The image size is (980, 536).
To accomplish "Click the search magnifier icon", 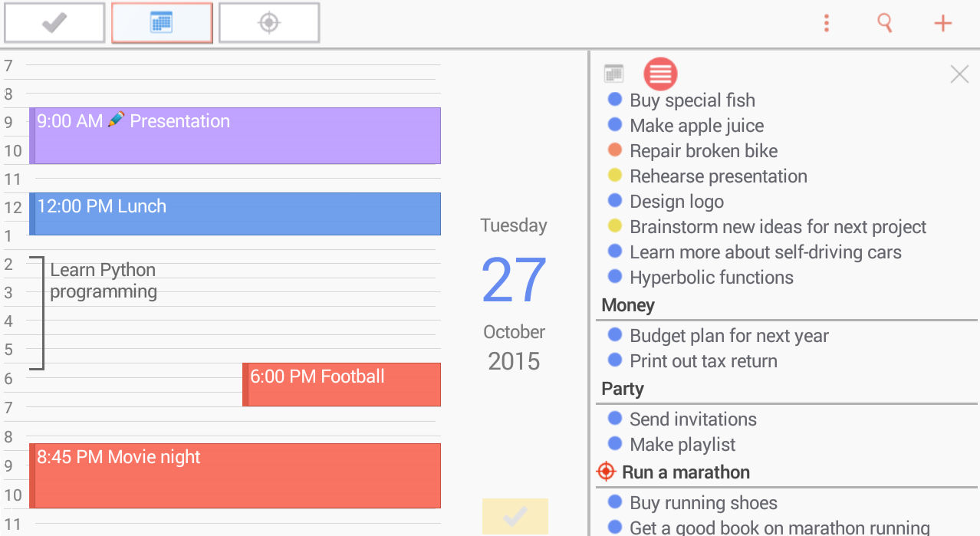I will click(x=885, y=23).
